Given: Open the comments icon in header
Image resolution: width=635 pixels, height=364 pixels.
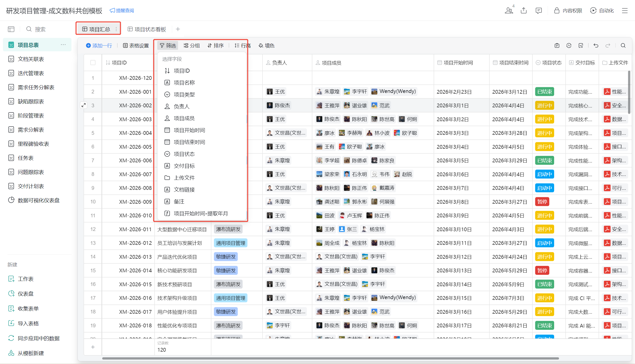Looking at the screenshot, I should [x=539, y=10].
